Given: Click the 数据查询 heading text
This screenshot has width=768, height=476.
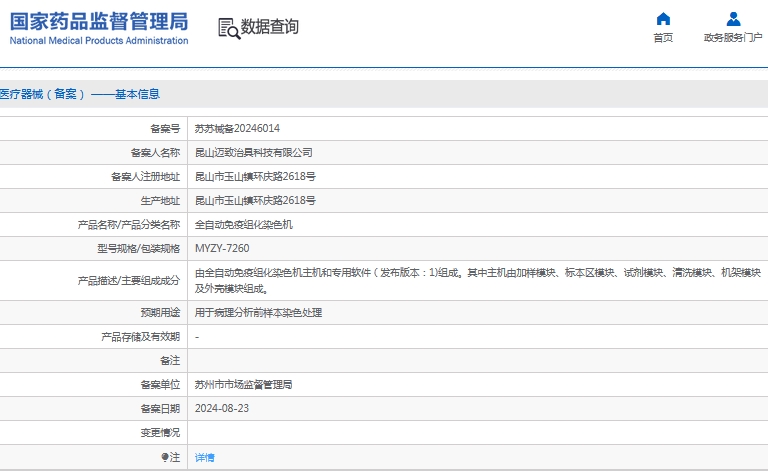Looking at the screenshot, I should [x=269, y=27].
